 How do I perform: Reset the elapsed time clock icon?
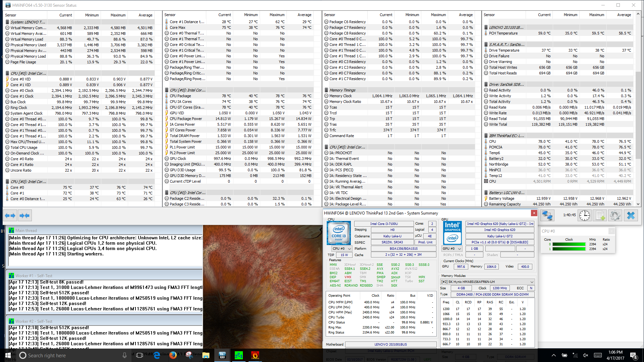click(x=584, y=216)
